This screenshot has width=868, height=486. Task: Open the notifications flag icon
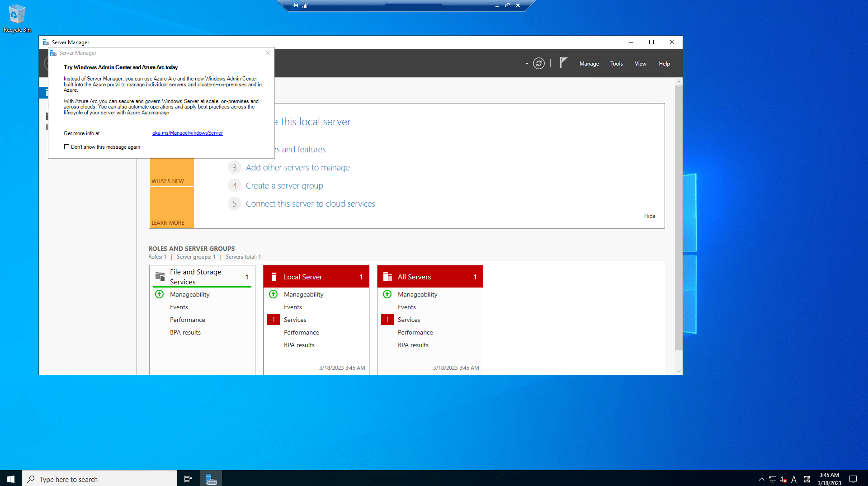(563, 63)
